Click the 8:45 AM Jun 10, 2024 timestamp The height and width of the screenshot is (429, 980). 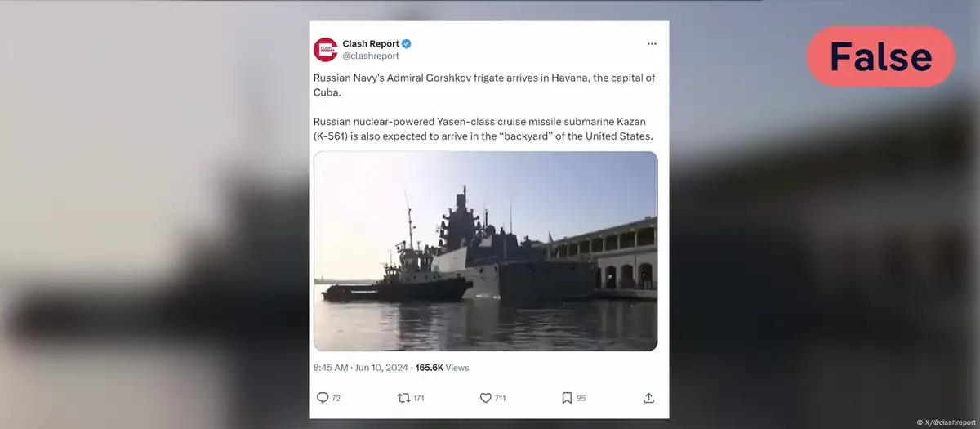pyautogui.click(x=362, y=368)
